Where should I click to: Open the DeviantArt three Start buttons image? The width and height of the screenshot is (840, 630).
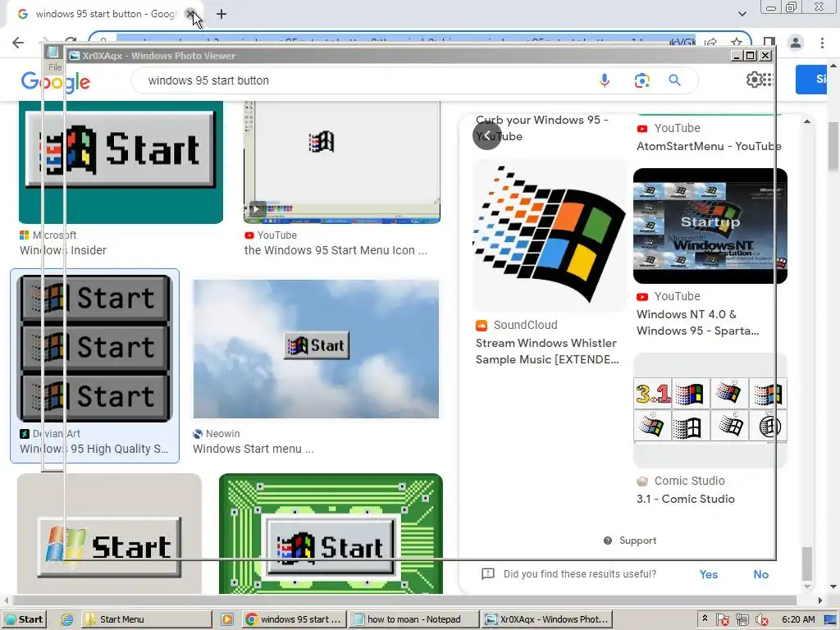tap(95, 348)
